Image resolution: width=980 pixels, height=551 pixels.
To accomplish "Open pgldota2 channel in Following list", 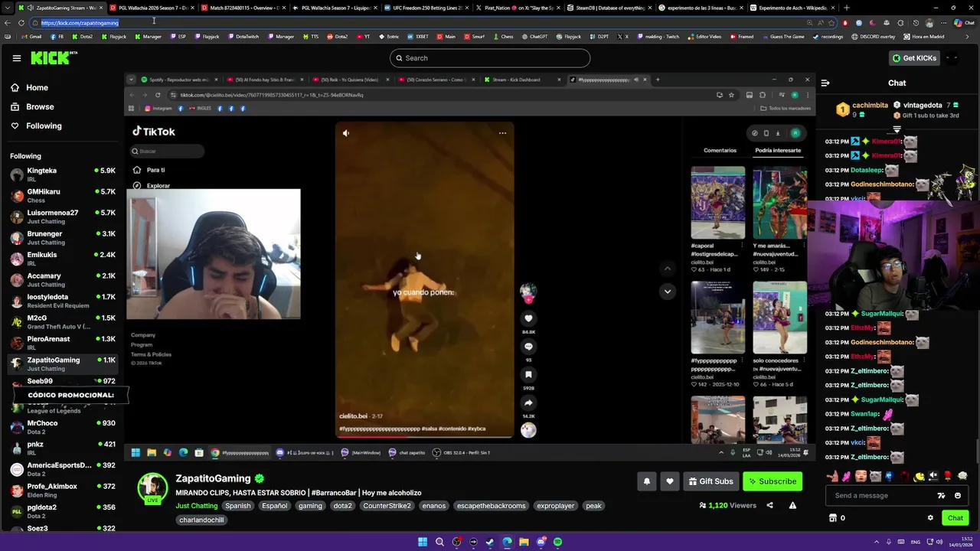I will click(63, 511).
